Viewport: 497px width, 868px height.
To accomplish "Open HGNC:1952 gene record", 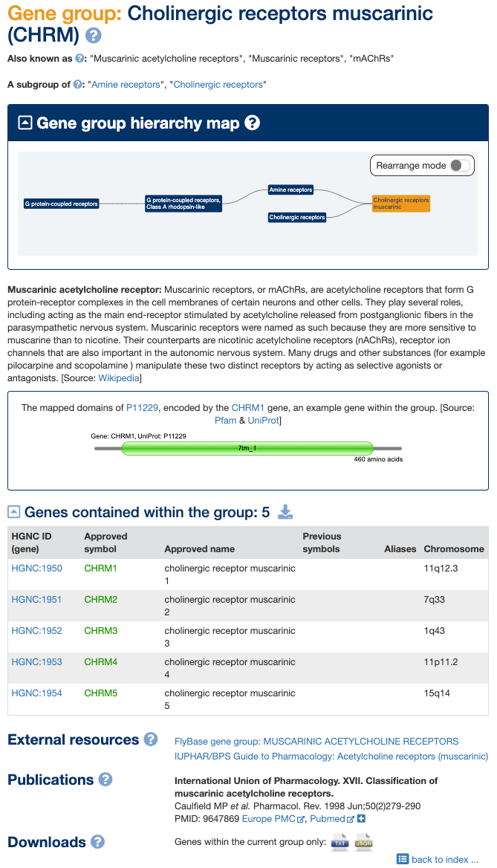I will [x=37, y=631].
